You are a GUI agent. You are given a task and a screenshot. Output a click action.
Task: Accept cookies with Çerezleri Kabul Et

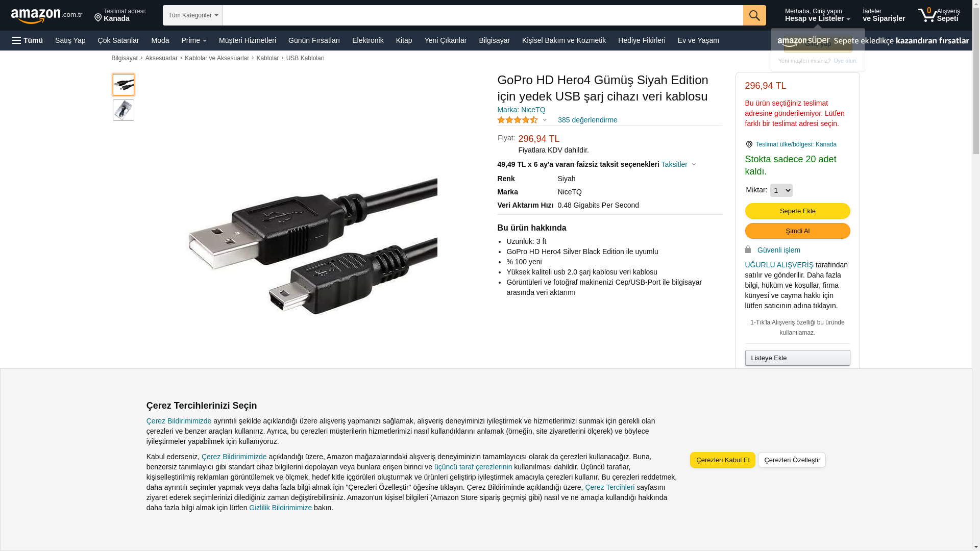click(x=723, y=460)
